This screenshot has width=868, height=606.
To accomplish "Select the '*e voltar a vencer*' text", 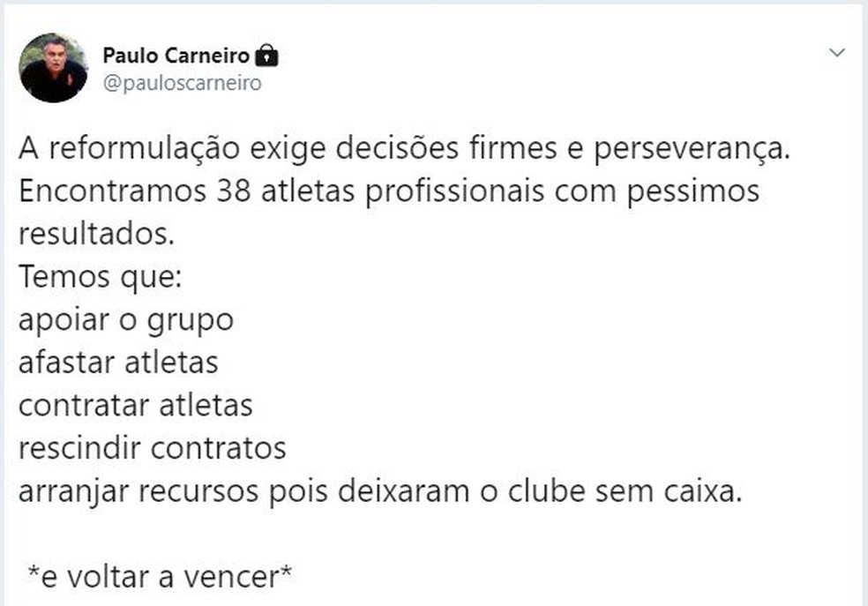I will click(160, 577).
